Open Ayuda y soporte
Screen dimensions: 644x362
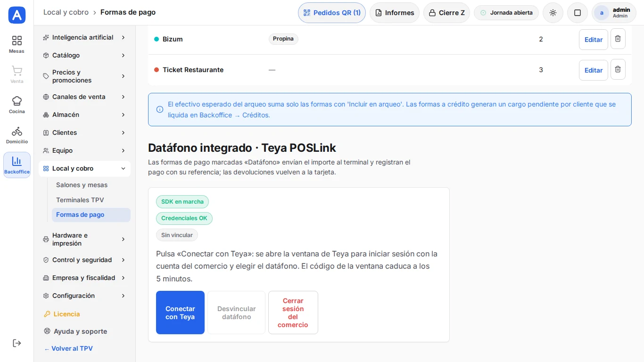click(x=84, y=331)
